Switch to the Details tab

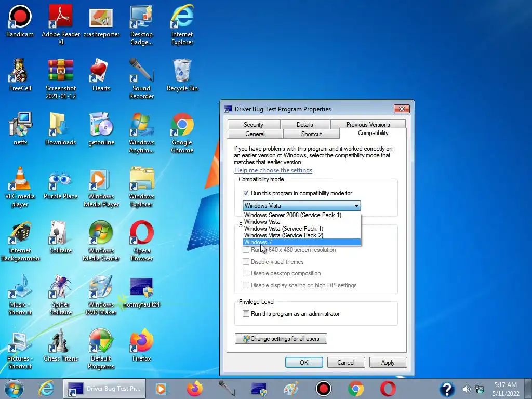(304, 125)
